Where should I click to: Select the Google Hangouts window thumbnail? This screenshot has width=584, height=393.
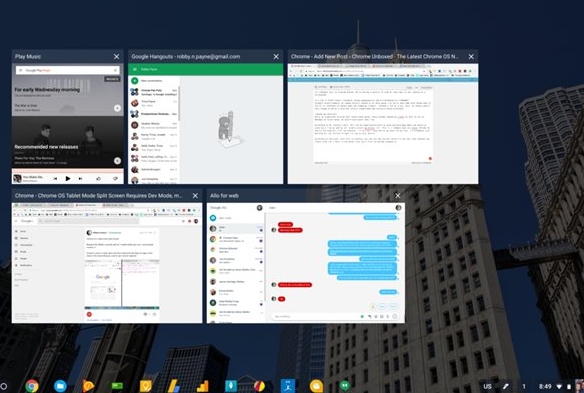coord(206,123)
